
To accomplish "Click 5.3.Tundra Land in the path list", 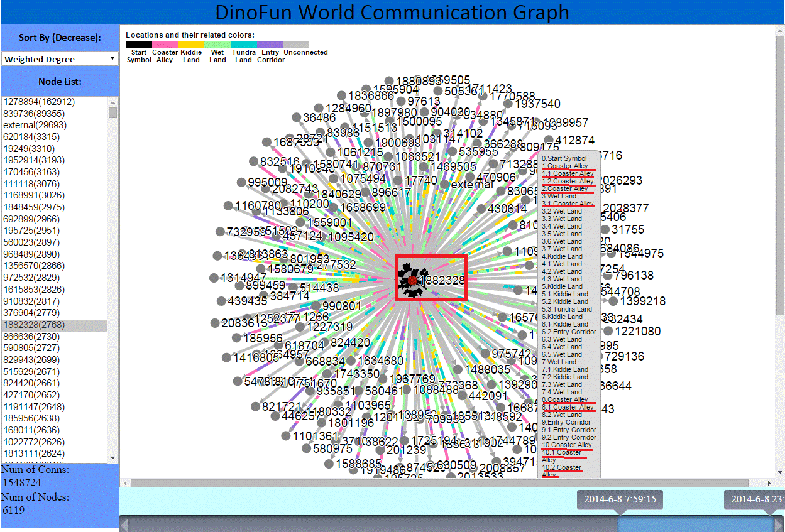I will (566, 309).
